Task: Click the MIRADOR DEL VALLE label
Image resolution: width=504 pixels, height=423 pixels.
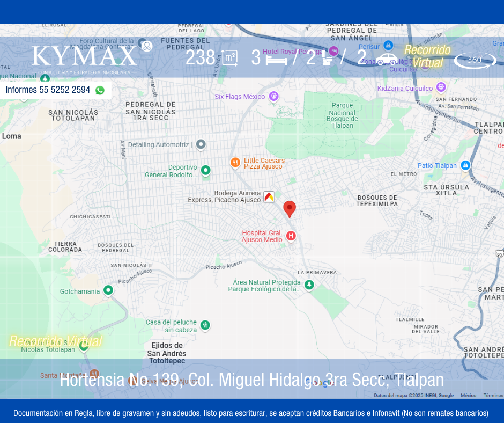Action: 426,329
